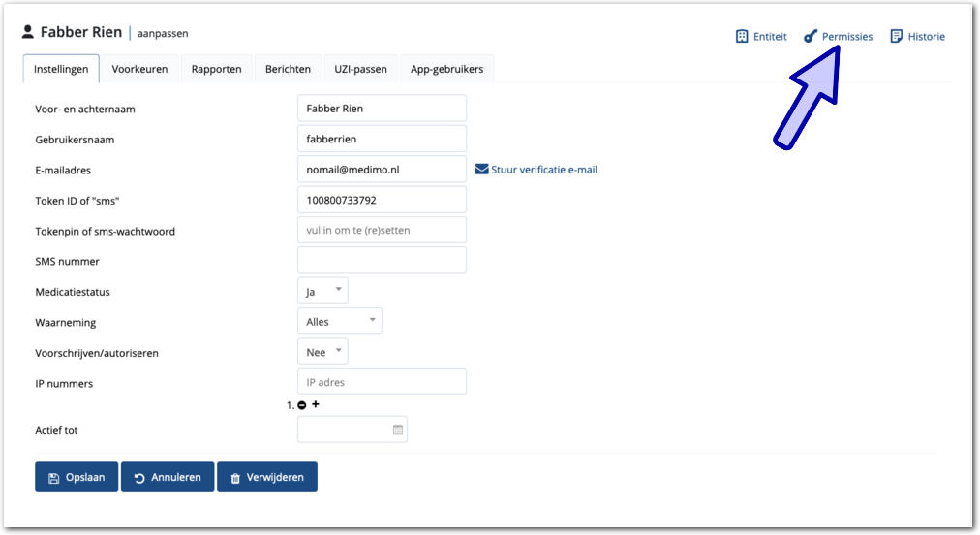Click the Stuur verificatie e-mail link
Screen dimensions: 980x535
click(x=543, y=170)
